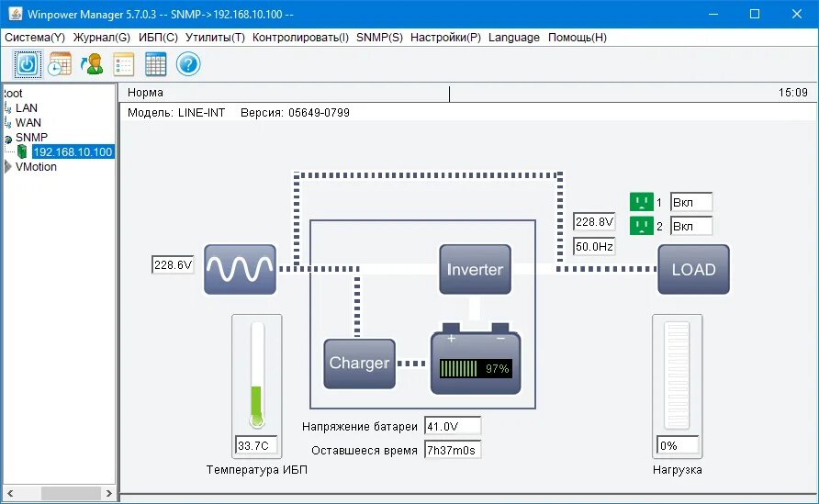Click the Модель: LINE-INT label
819x504 pixels.
pyautogui.click(x=176, y=112)
